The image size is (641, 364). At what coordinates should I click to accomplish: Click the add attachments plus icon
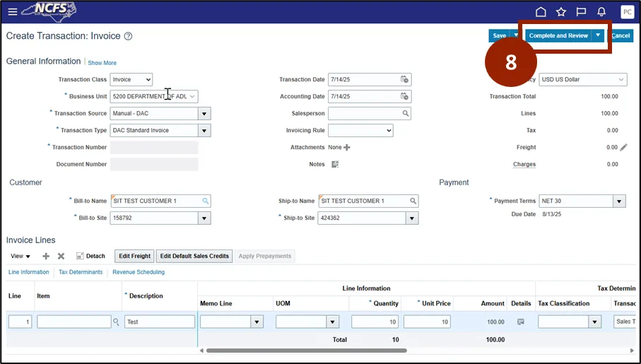point(347,148)
